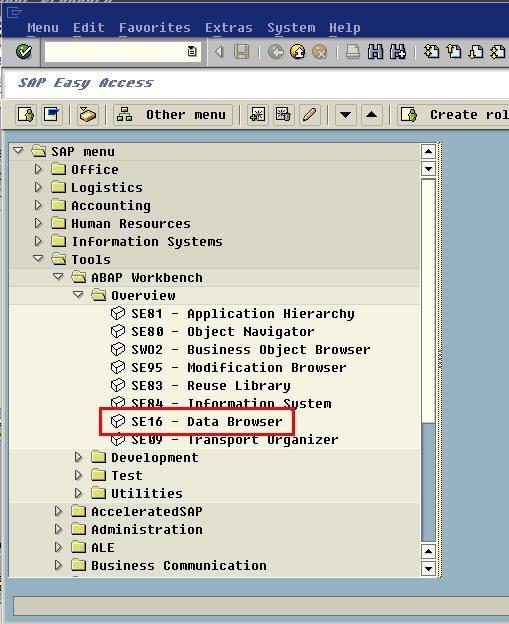Click the First Page icon
The image size is (509, 624).
pyautogui.click(x=431, y=52)
